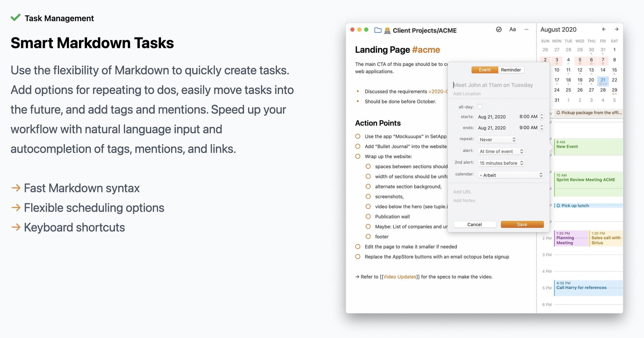644x338 pixels.
Task: Switch to the Reminder tab
Action: coord(511,70)
